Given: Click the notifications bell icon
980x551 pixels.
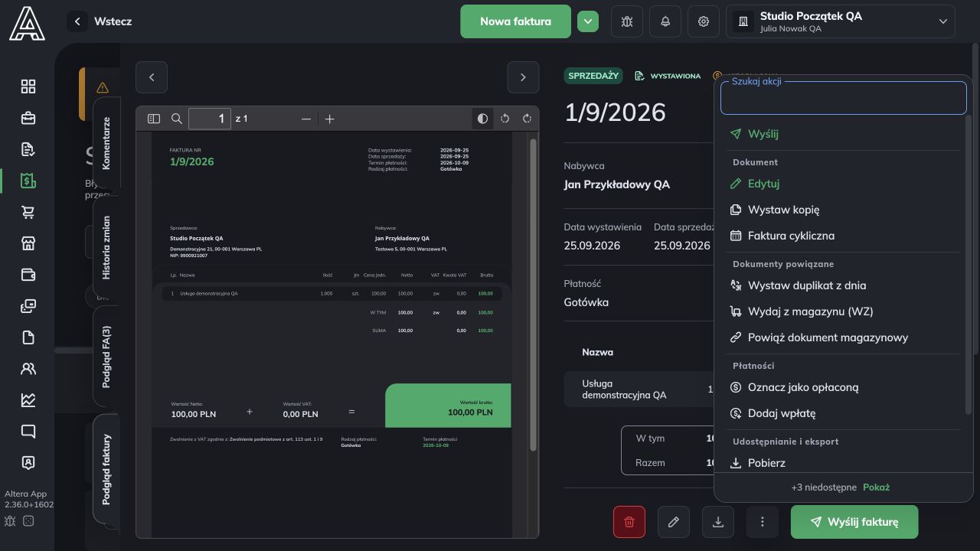Looking at the screenshot, I should point(665,21).
